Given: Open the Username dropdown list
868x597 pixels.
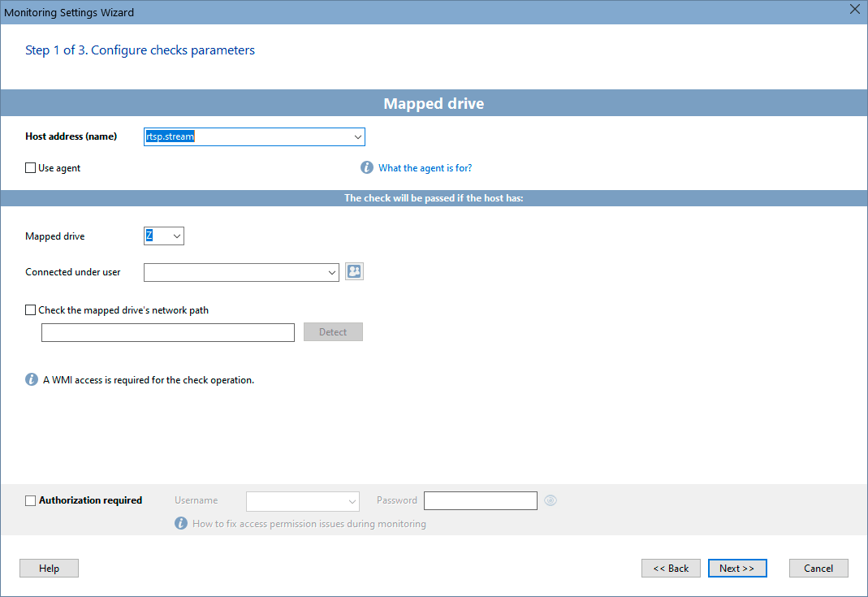Looking at the screenshot, I should 352,501.
